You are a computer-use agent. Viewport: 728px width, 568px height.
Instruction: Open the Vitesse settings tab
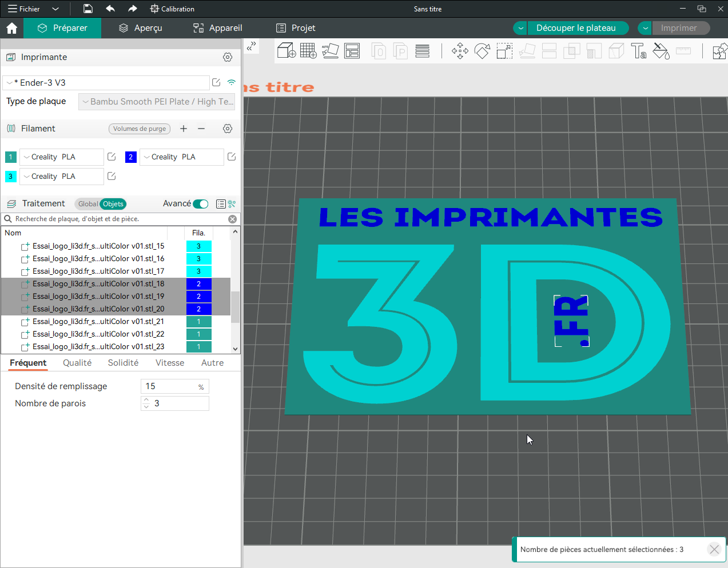click(170, 363)
